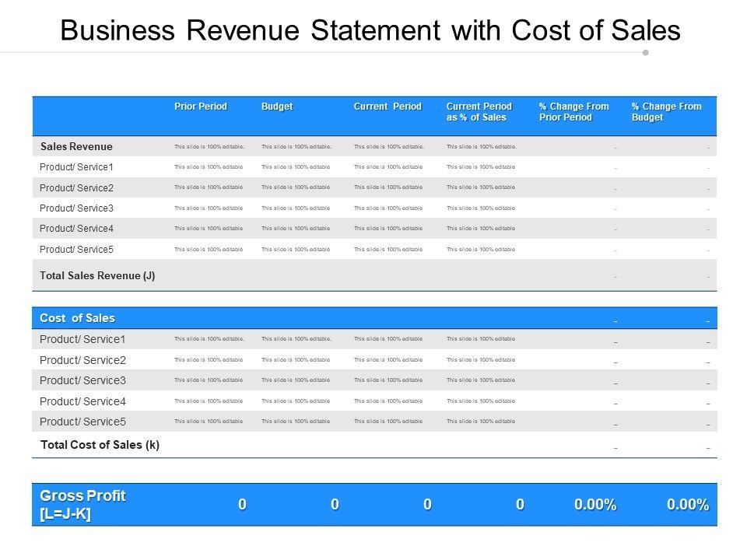This screenshot has width=747, height=560.
Task: Click the 'Total Cost of Sales (k)' label
Action: coord(100,445)
